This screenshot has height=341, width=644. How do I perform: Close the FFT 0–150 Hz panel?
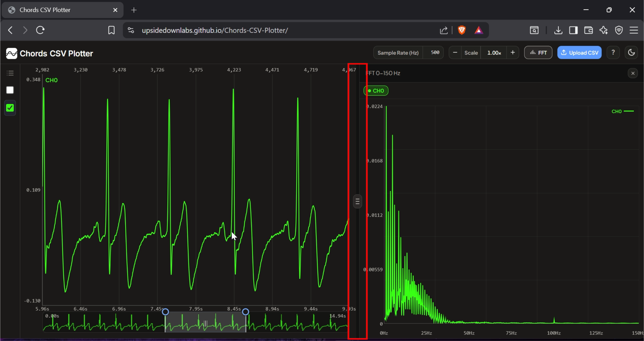click(x=633, y=73)
